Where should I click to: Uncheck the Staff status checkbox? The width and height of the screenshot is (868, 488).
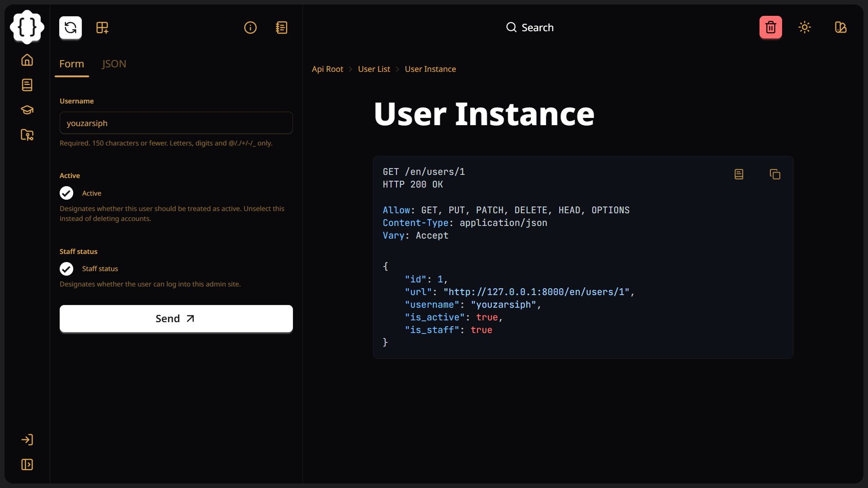coord(66,269)
